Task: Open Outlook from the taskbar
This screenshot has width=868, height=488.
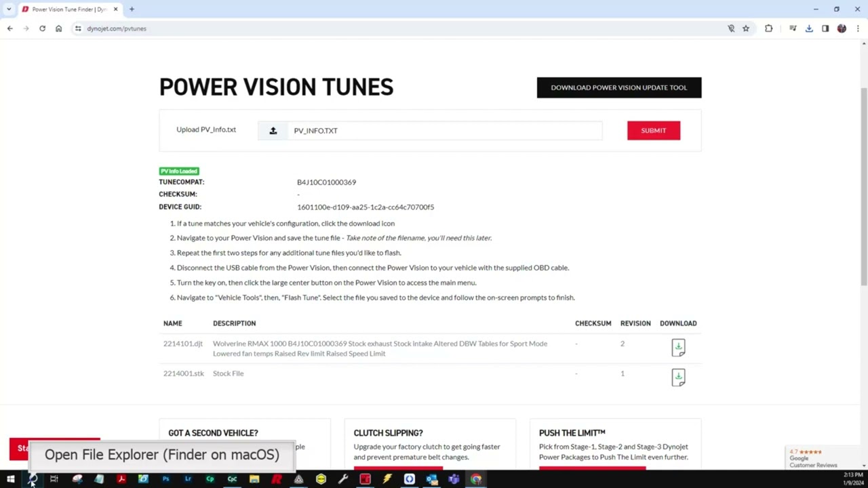Action: pos(431,479)
